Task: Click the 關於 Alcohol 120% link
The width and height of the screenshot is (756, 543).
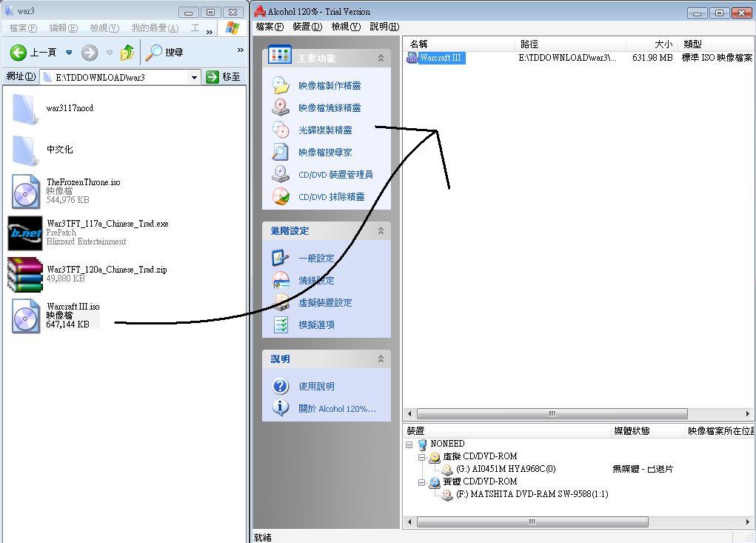Action: tap(338, 409)
